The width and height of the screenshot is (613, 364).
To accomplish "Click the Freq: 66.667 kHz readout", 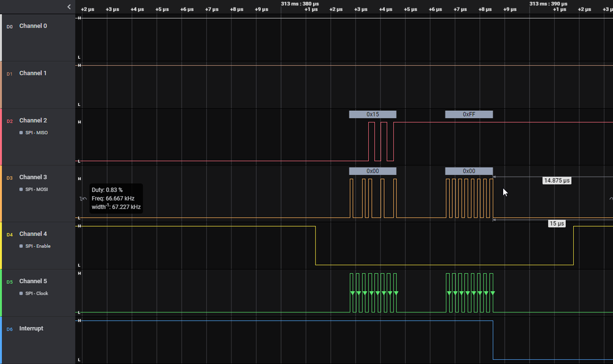I will click(113, 199).
